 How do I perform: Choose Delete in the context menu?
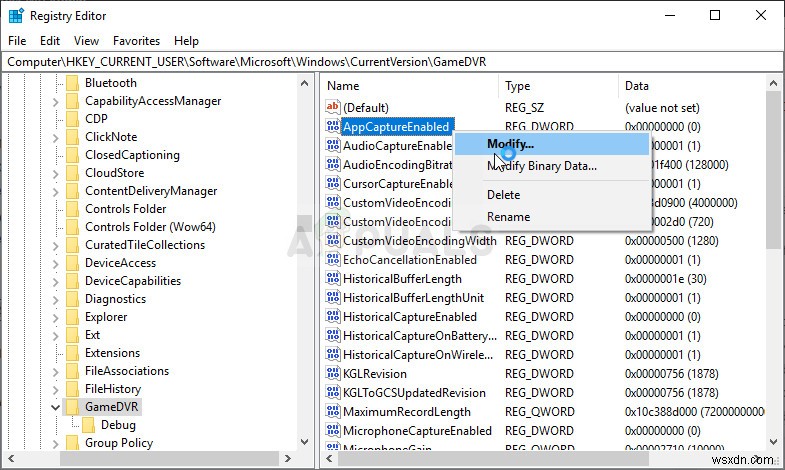tap(551, 195)
